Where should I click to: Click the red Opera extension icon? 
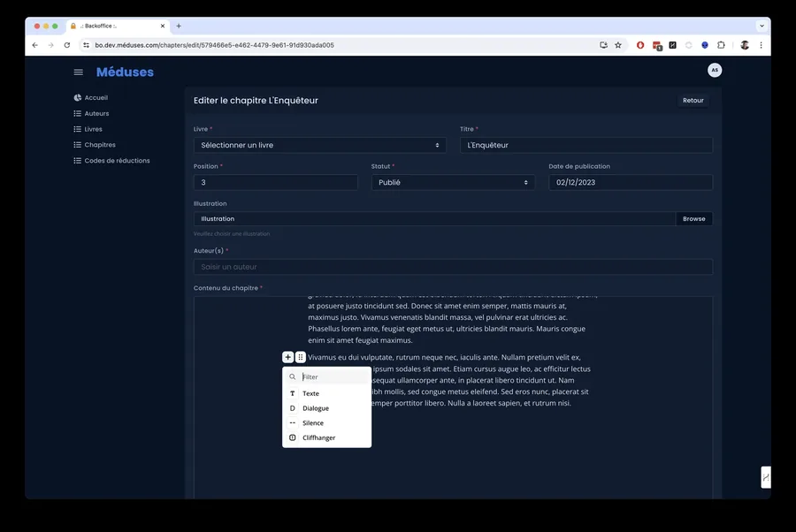click(x=640, y=45)
